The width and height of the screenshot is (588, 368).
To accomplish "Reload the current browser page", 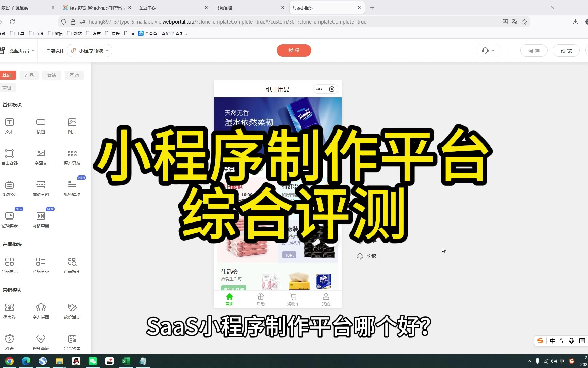I will (12, 22).
